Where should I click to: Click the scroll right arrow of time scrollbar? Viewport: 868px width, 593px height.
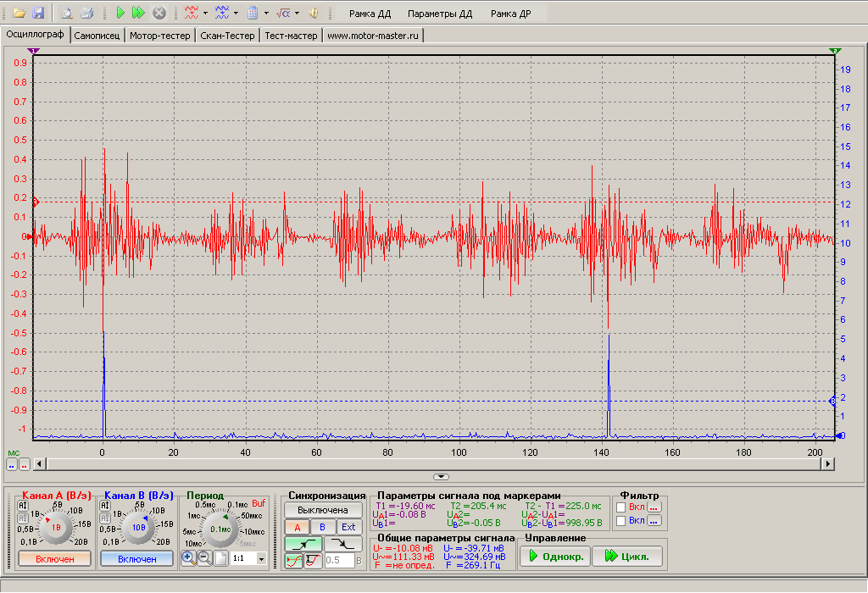827,463
